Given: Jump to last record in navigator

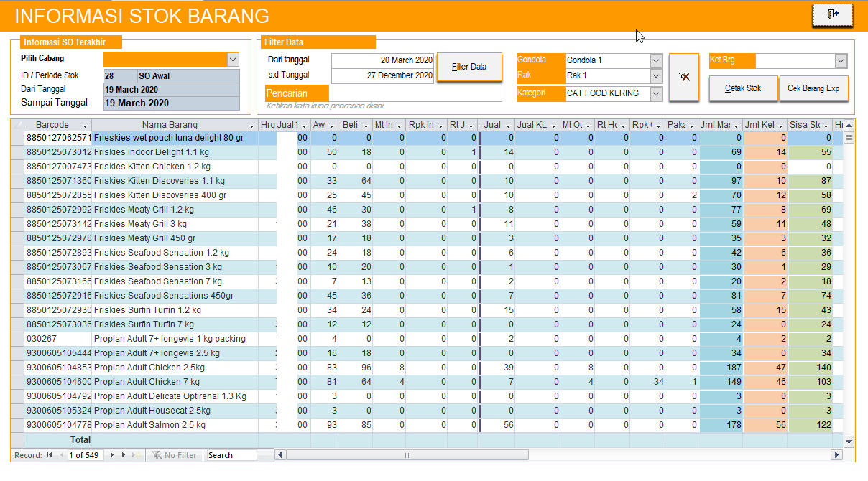Looking at the screenshot, I should [124, 455].
